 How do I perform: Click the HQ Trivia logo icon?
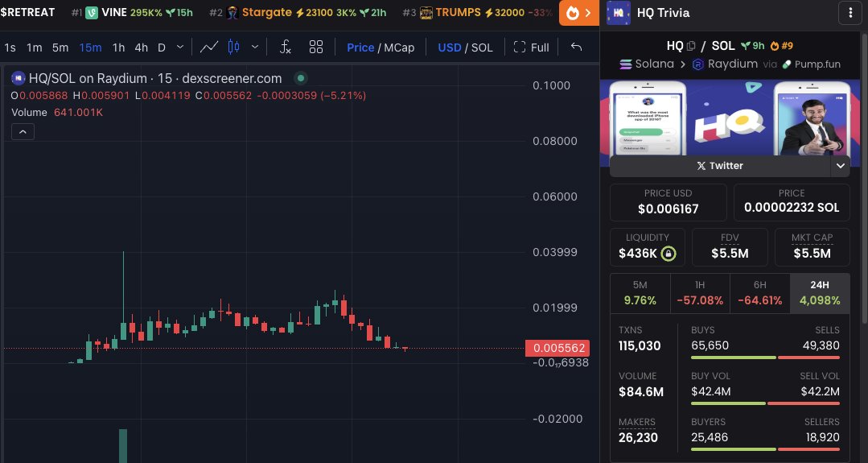click(619, 13)
